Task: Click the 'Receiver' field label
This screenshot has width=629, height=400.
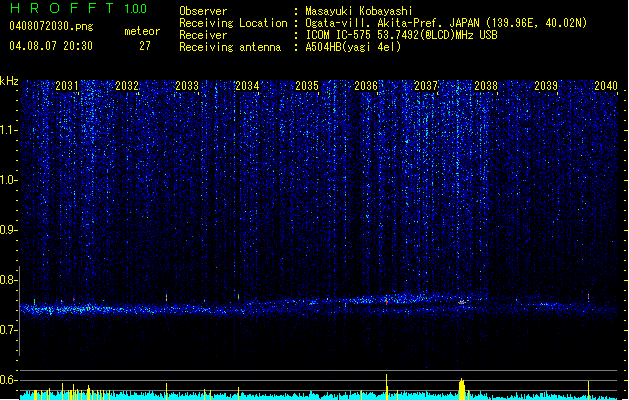Action: [203, 35]
